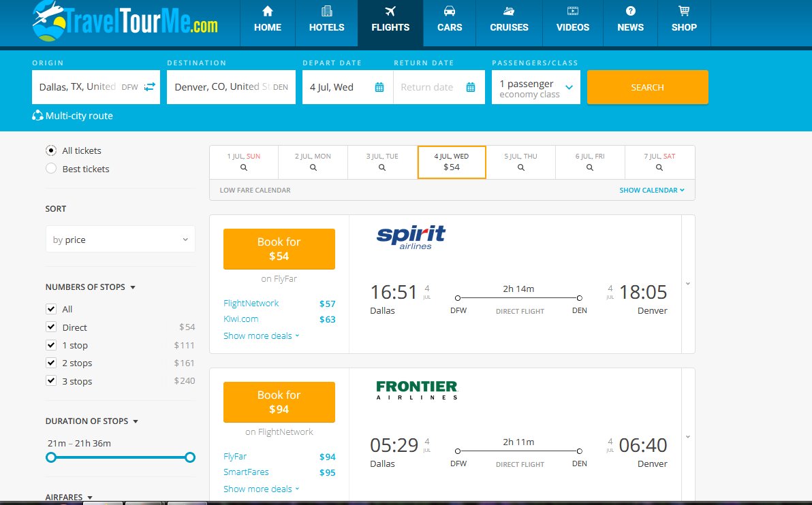Click the Spirit Airlines logo
The height and width of the screenshot is (505, 812).
coord(411,238)
